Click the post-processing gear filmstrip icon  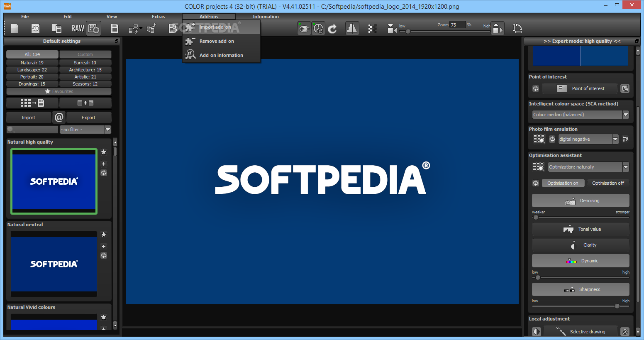coord(94,28)
